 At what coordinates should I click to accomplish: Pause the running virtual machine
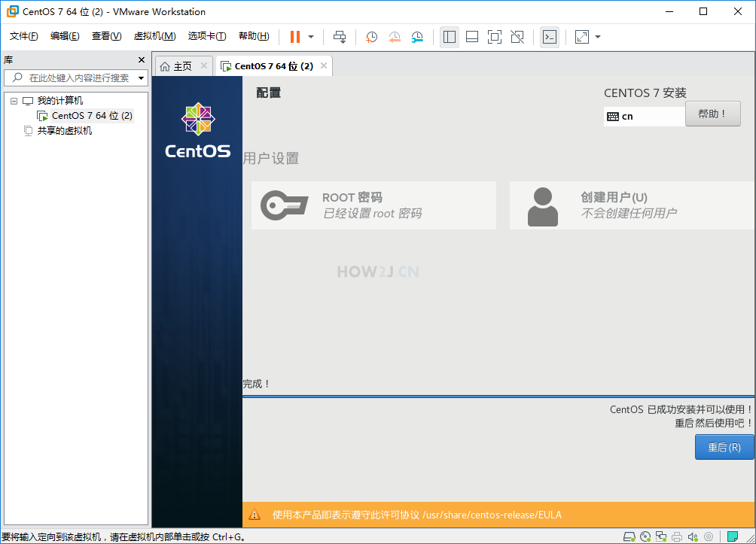point(294,36)
